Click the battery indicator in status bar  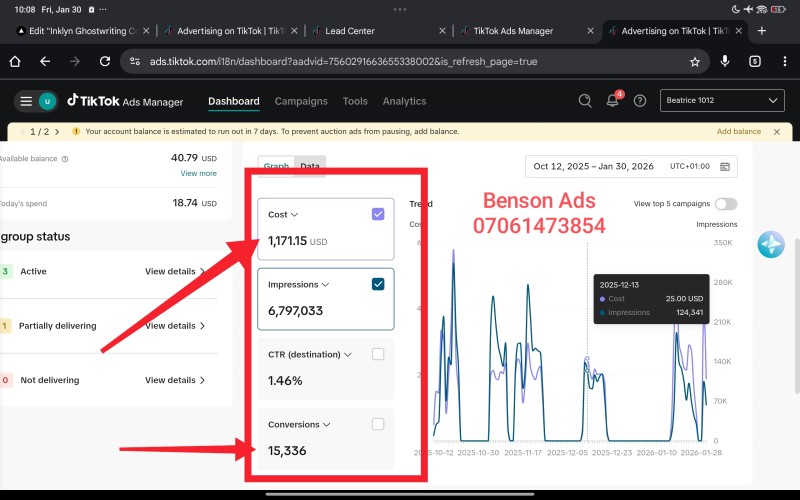point(778,9)
